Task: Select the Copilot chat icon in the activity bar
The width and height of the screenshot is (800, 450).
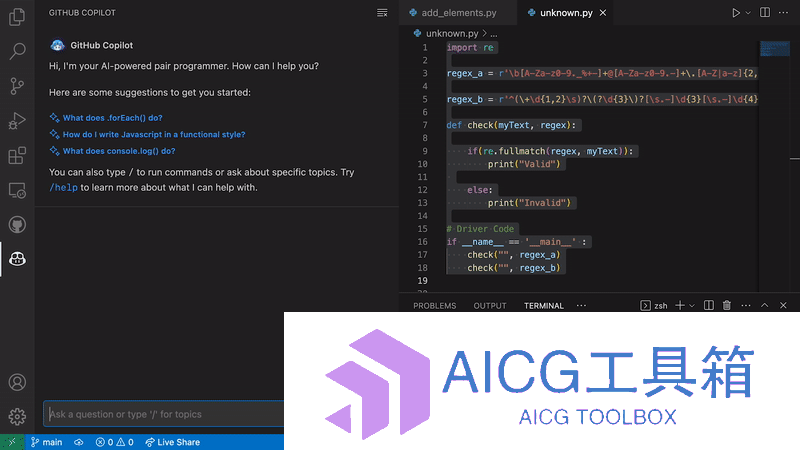Action: pos(17,259)
